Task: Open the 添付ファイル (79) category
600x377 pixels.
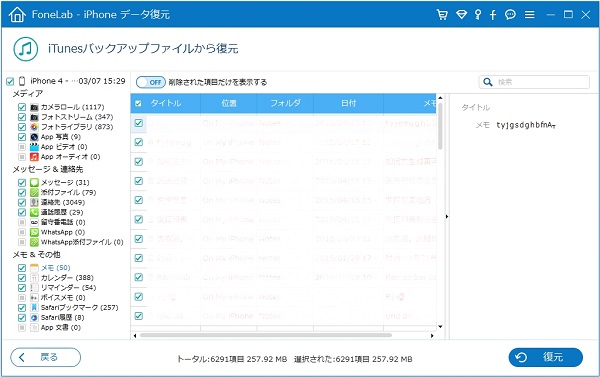Action: (68, 192)
